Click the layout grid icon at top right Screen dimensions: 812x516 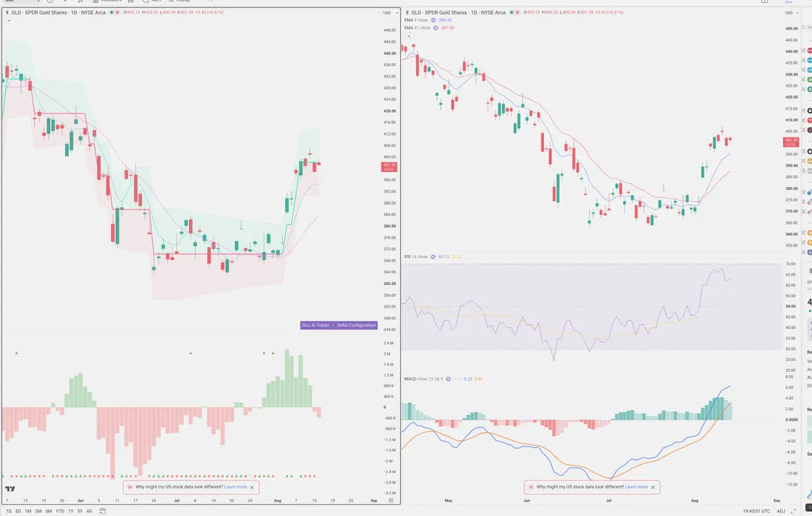765,2
